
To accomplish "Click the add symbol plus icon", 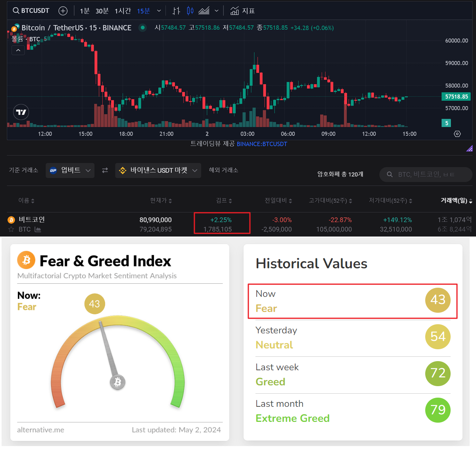I will 63,11.
